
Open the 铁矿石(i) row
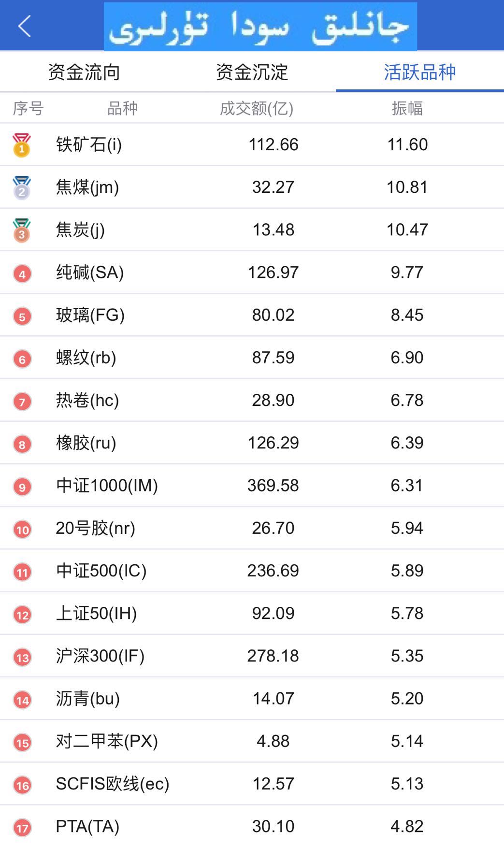tap(252, 144)
